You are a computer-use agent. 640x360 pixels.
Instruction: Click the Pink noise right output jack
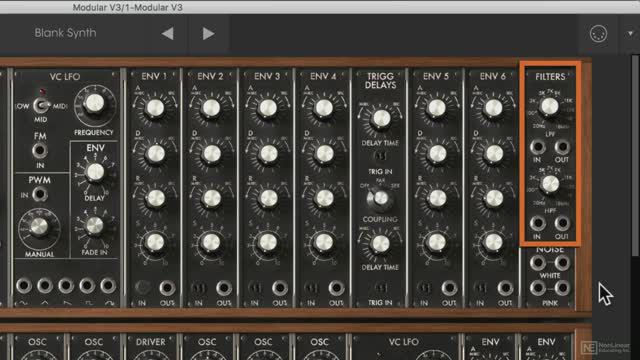pos(562,289)
